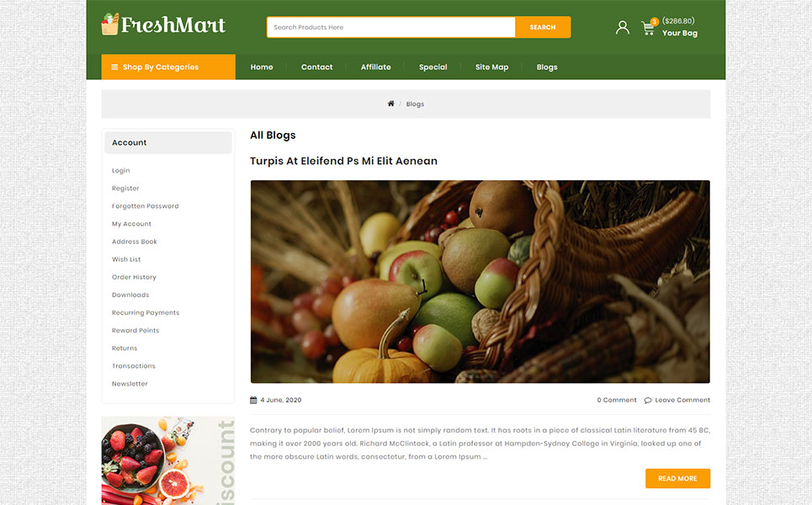
Task: Click the discount fruit banner image
Action: pos(168,460)
